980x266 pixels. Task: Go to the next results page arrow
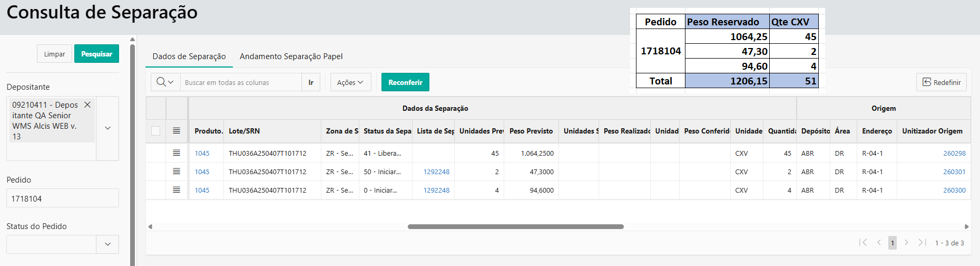(x=906, y=243)
